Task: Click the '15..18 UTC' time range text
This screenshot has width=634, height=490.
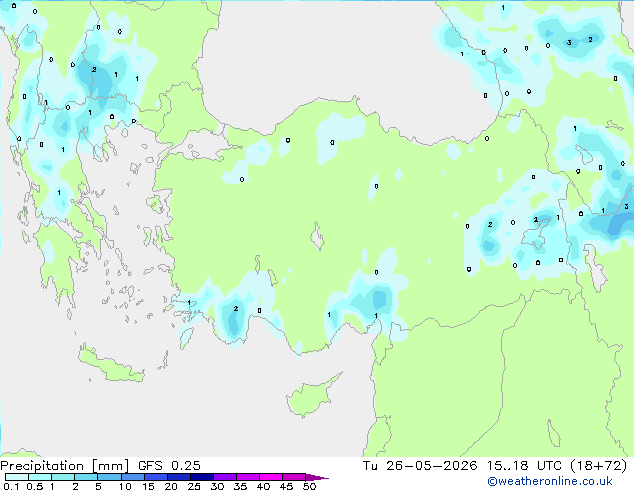Action: pos(524,466)
